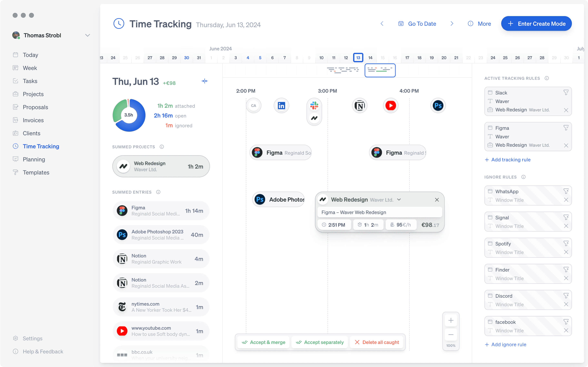588x367 pixels.
Task: Open Invoices in the sidebar
Action: pyautogui.click(x=33, y=120)
